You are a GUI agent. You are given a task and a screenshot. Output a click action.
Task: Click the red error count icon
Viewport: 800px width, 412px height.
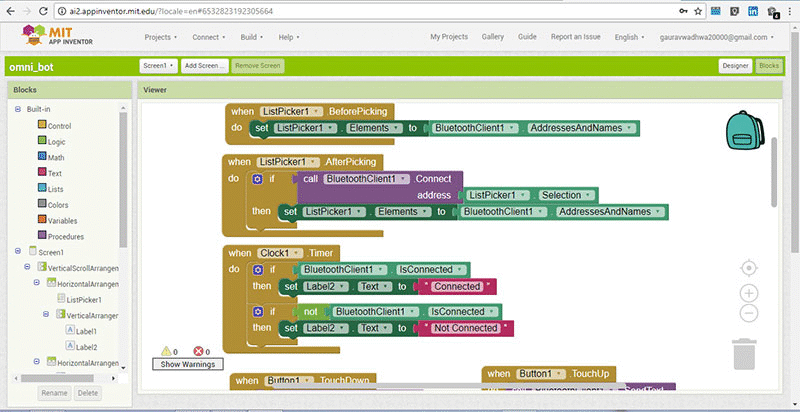pos(198,351)
